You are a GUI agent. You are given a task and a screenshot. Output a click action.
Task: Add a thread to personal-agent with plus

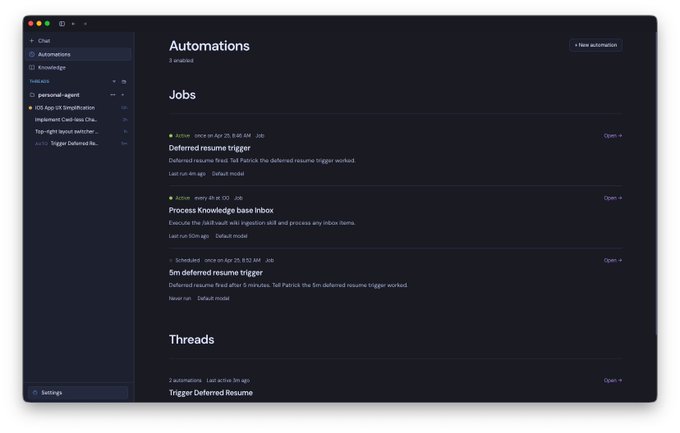[x=123, y=95]
